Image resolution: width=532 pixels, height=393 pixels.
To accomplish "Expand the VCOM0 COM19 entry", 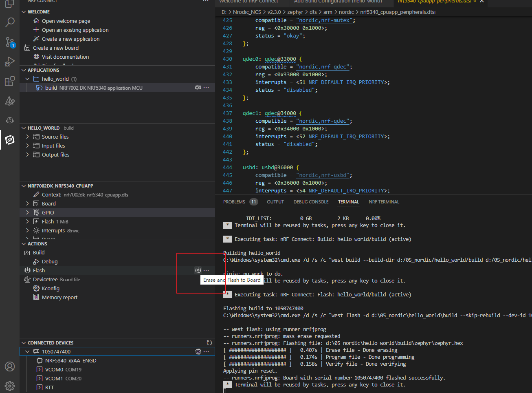I will 40,369.
